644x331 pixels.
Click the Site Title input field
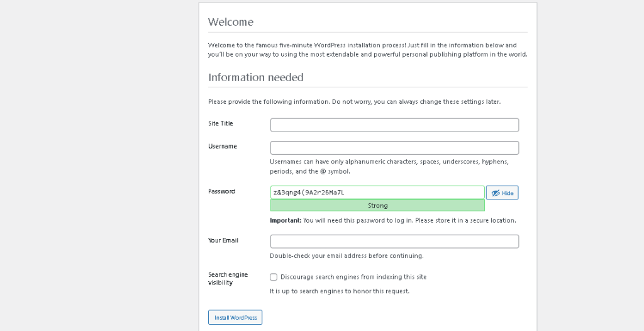coord(394,125)
